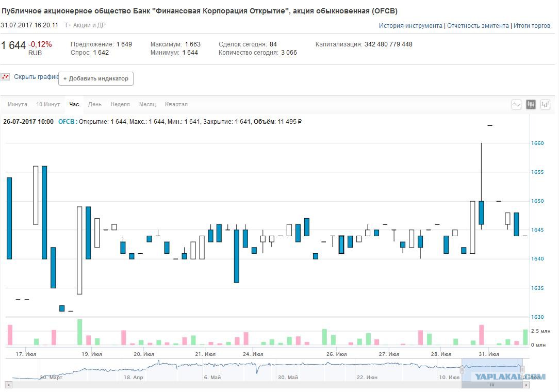The width and height of the screenshot is (559, 392).
Task: Select the Час timeframe tab
Action: (x=74, y=104)
